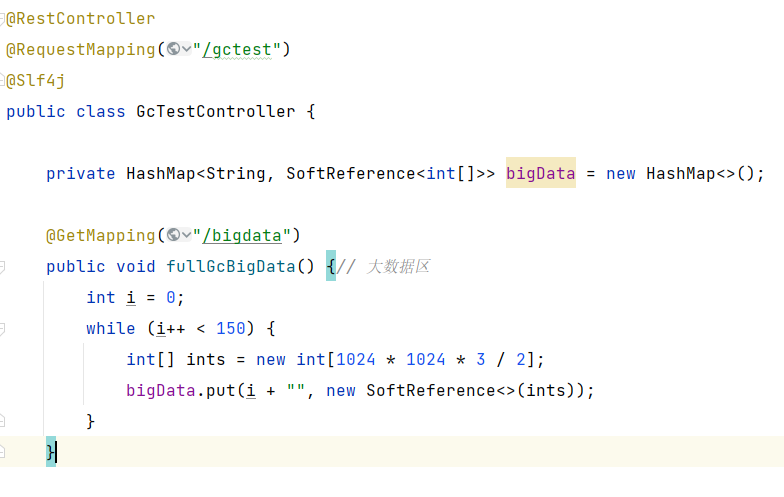The image size is (784, 497).
Task: Collapse the fullGcBigData method fold marker
Action: [x=3, y=266]
